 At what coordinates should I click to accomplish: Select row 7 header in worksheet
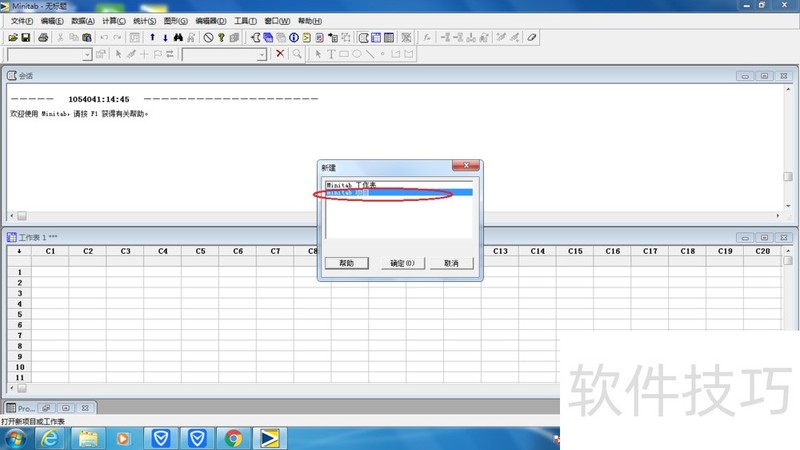(19, 335)
